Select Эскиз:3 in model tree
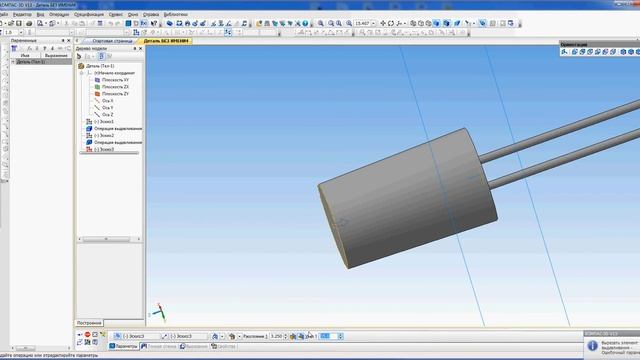 104,149
